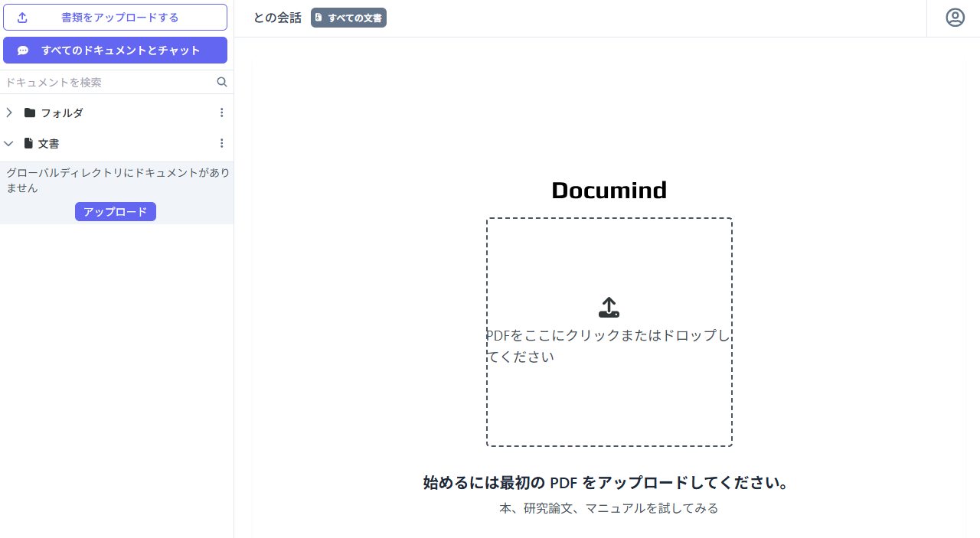
Task: Click the upload arrow icon in 書類をアップロードする
Action: tap(23, 17)
